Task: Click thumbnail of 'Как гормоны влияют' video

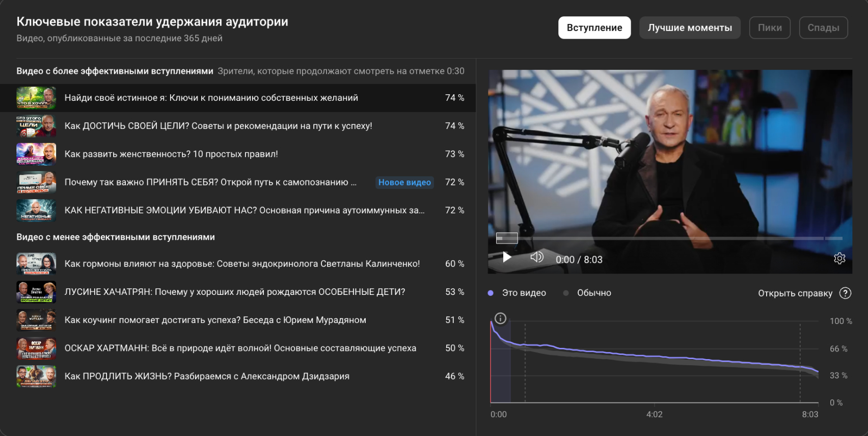Action: [36, 264]
